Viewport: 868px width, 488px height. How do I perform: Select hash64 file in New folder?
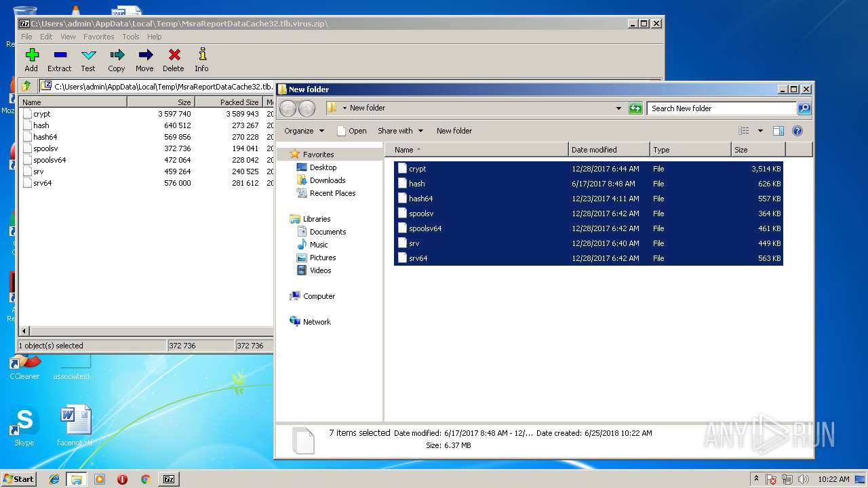tap(588, 199)
